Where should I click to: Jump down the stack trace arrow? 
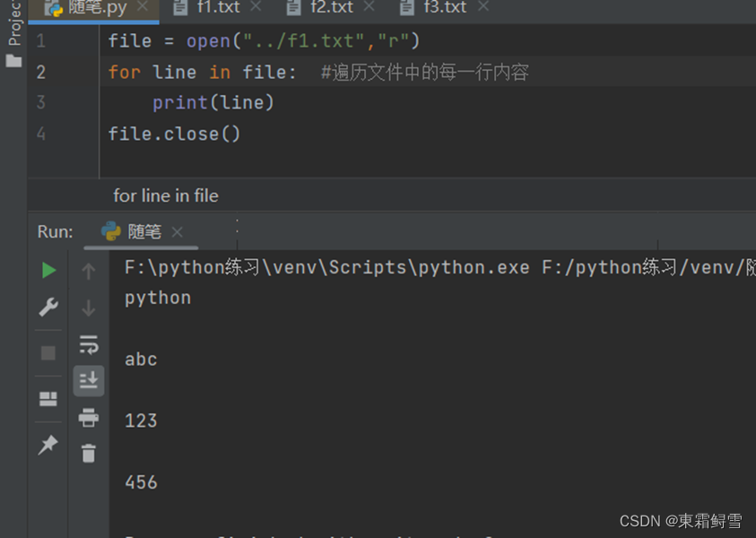[x=89, y=308]
